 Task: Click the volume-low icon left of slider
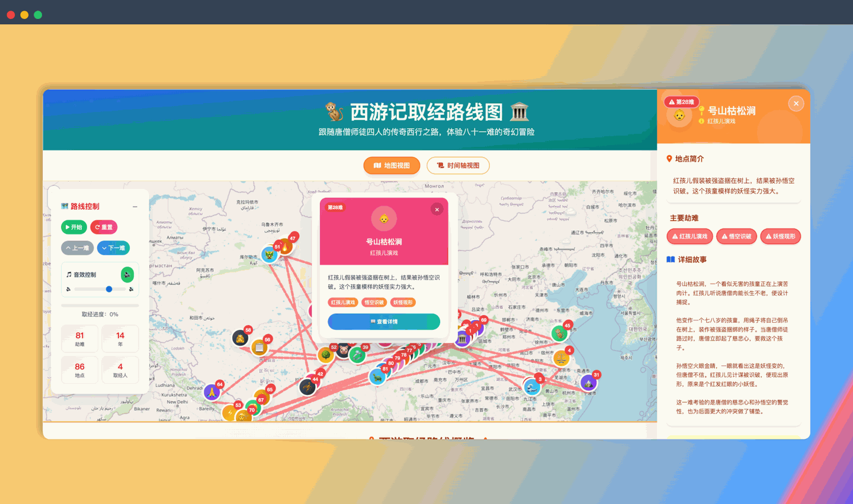(68, 289)
